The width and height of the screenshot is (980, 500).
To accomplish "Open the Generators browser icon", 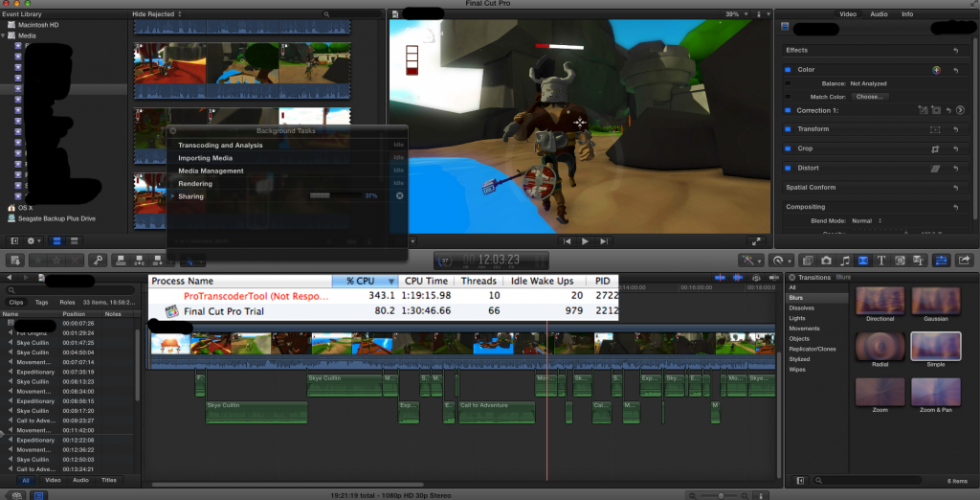I will 900,260.
